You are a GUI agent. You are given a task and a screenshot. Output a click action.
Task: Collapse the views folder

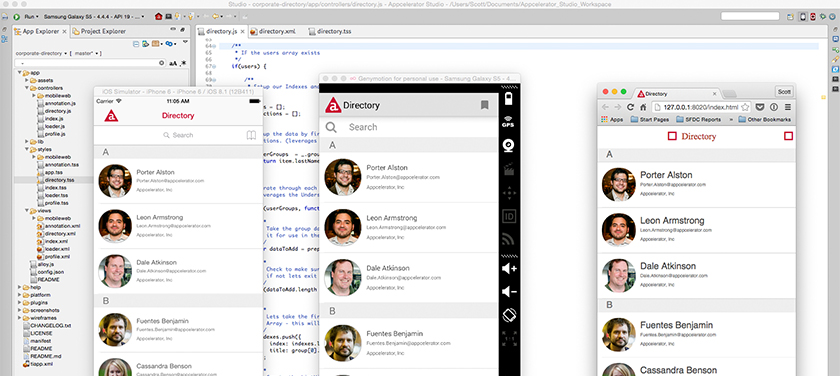click(x=26, y=210)
